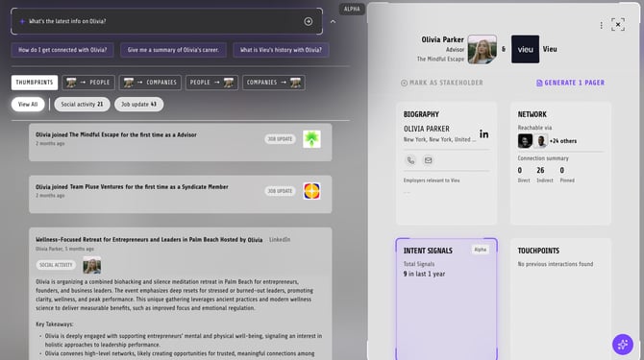Viewport: 644px width, 360px height.
Task: Click the Team Pluse Ventures logo
Action: tap(311, 191)
